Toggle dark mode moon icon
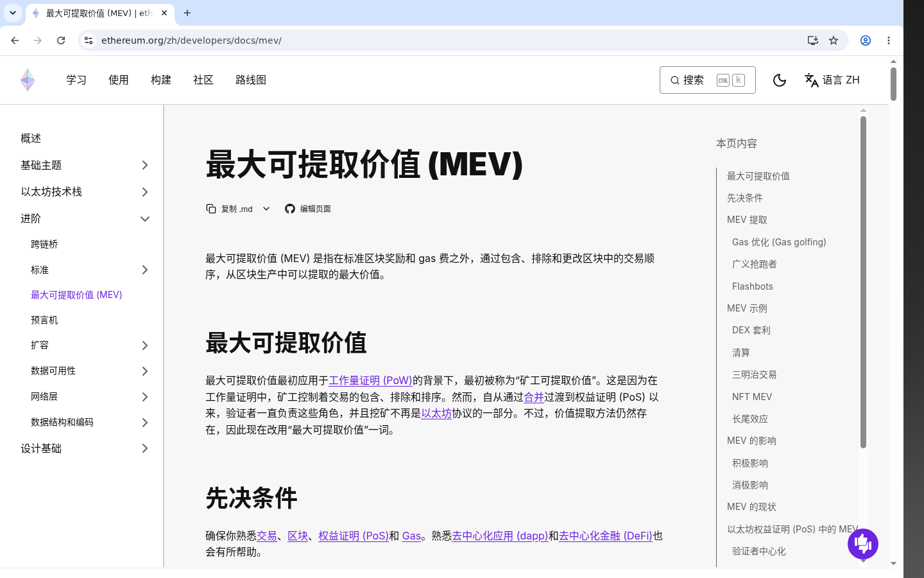924x578 pixels. pyautogui.click(x=780, y=80)
